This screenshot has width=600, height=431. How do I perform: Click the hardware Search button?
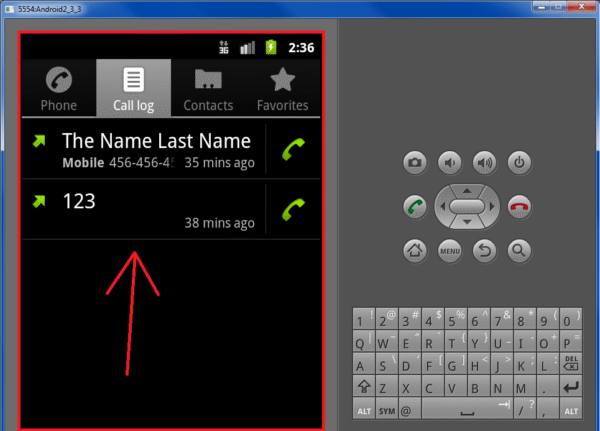pyautogui.click(x=519, y=251)
